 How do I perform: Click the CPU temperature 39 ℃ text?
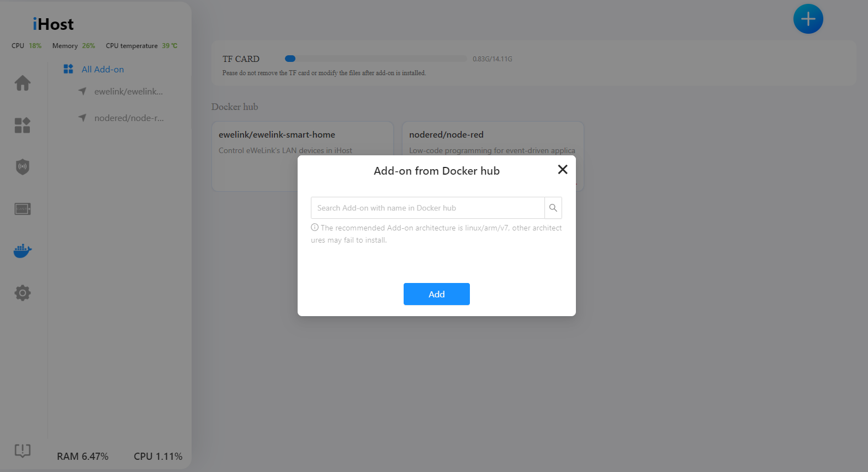(x=142, y=46)
